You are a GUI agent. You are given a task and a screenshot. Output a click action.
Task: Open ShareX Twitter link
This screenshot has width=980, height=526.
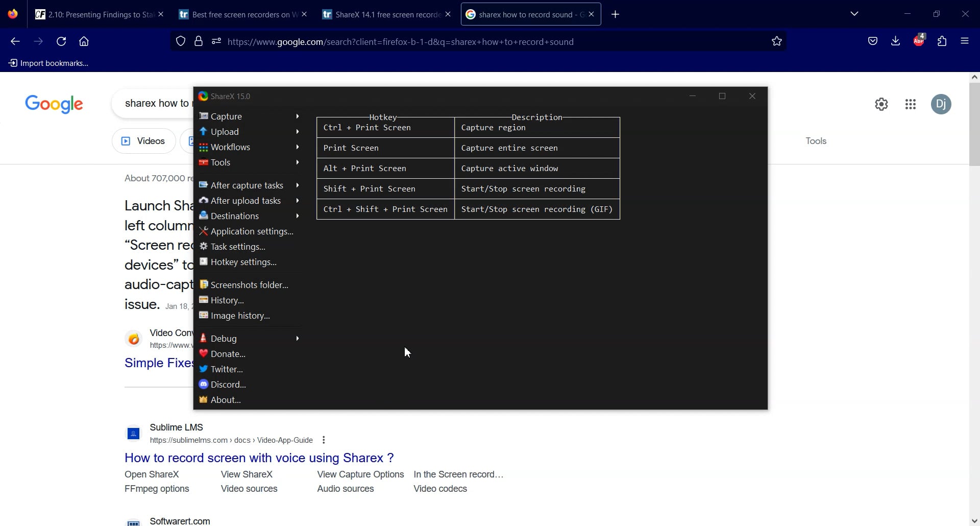(227, 369)
